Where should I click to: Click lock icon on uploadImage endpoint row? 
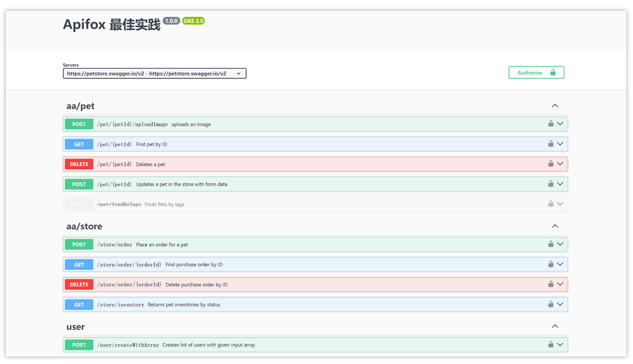click(x=550, y=124)
